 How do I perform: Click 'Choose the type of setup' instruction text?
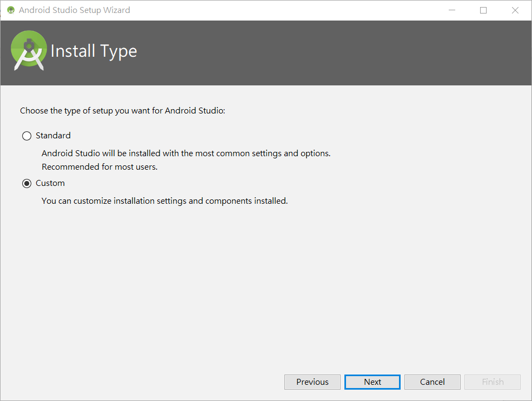coord(123,111)
